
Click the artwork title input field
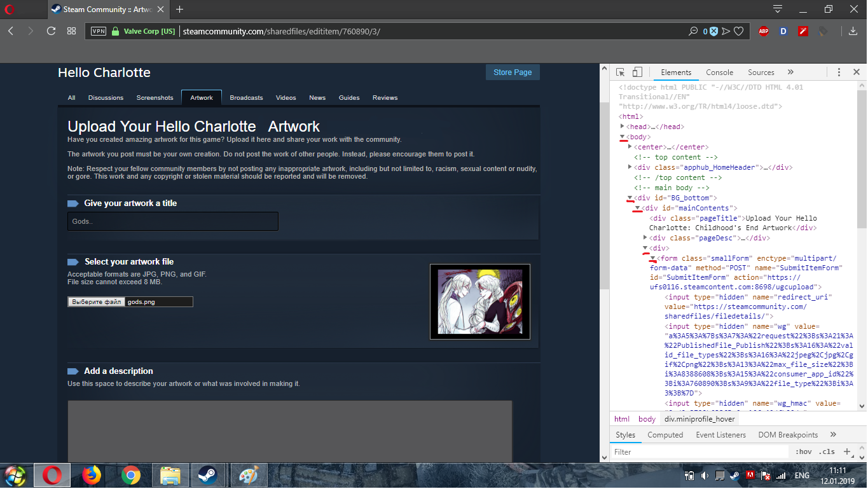(173, 221)
